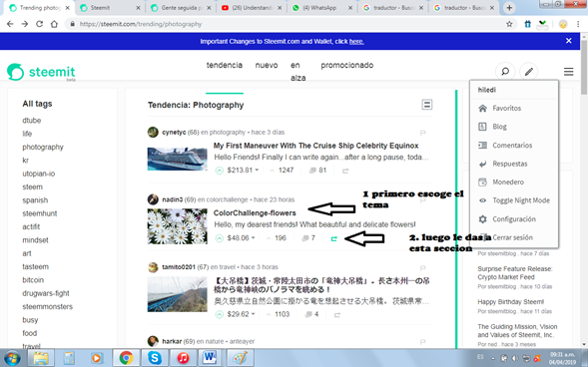Reload the page in Chrome
The image size is (588, 367).
[x=39, y=24]
